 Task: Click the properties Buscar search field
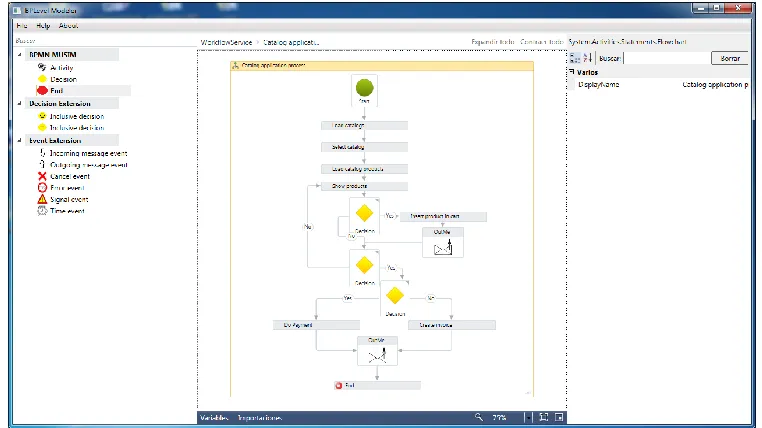(666, 58)
